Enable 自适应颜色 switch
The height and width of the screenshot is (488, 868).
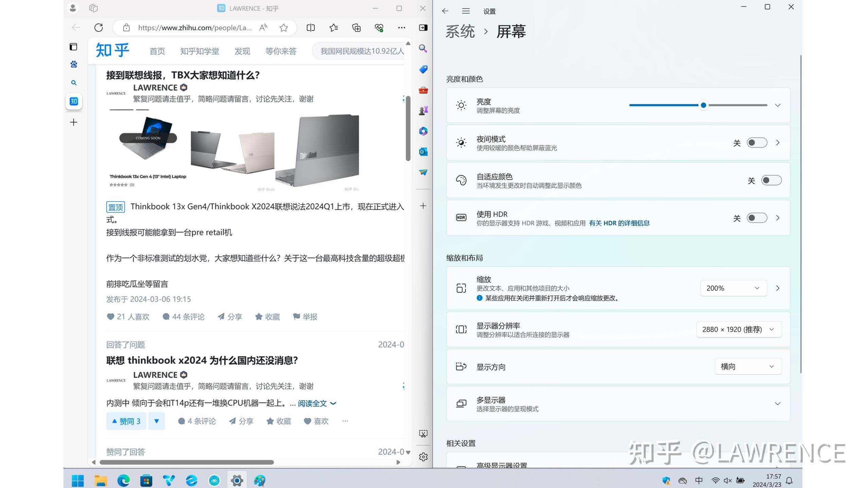coord(771,180)
